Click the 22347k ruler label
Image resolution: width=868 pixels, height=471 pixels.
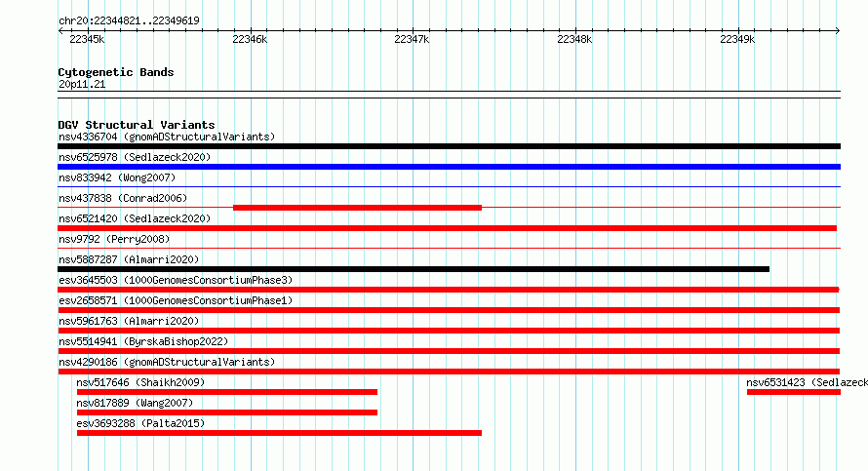pos(412,39)
